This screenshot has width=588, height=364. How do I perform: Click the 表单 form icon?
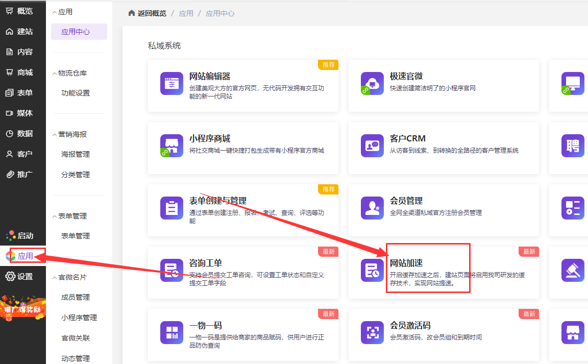[9, 93]
